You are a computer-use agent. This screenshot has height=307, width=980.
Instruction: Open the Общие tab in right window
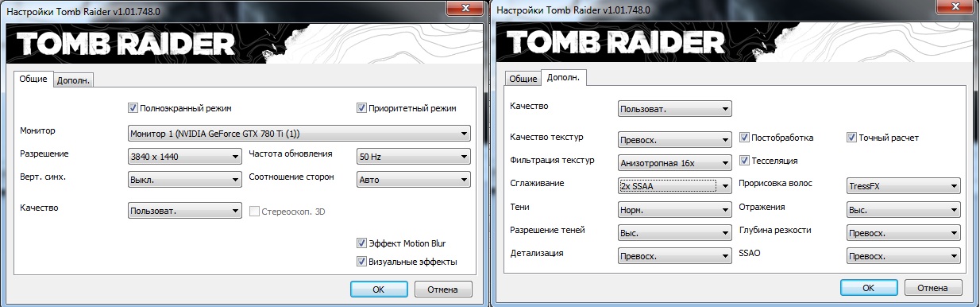point(523,79)
